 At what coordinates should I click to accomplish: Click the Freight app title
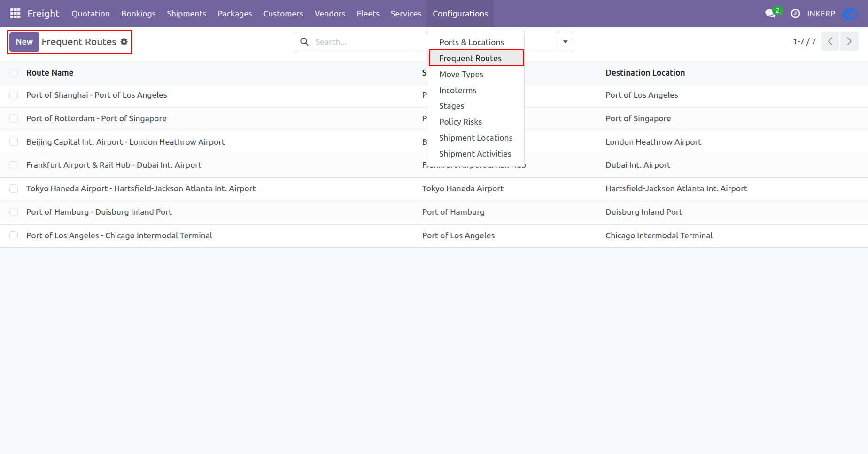click(43, 14)
